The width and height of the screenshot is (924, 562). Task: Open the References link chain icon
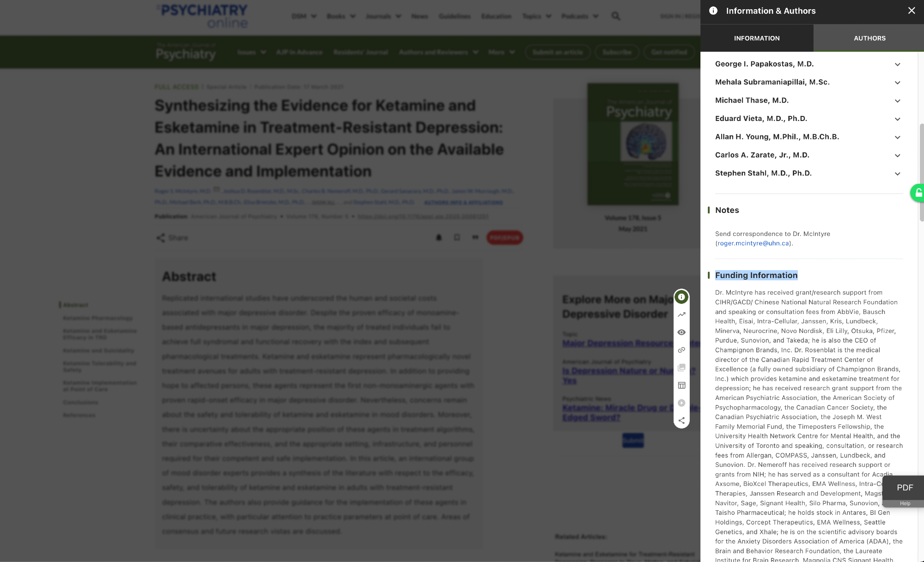(681, 350)
